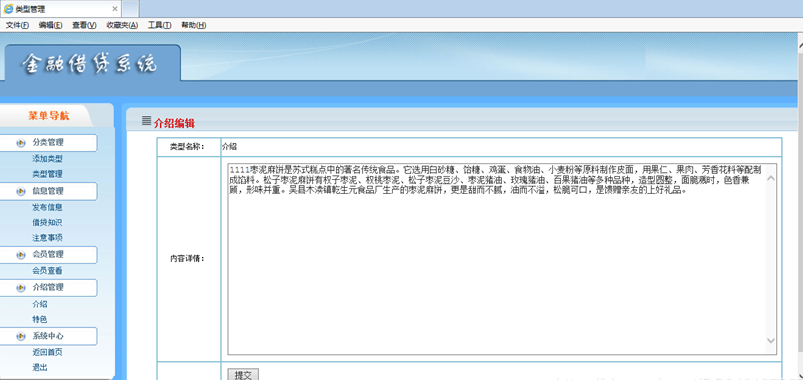This screenshot has height=380, width=803.
Task: Close the 类型管理 browser tab
Action: coord(115,9)
